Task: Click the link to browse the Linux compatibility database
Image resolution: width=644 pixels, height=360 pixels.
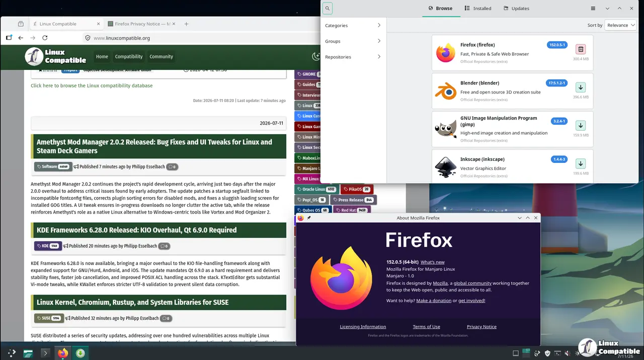Action: 92,85
